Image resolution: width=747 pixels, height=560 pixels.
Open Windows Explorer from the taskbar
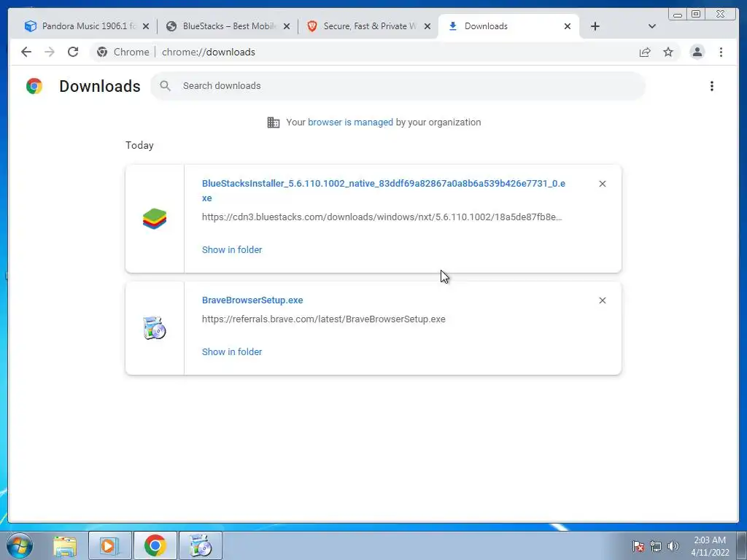pos(65,545)
